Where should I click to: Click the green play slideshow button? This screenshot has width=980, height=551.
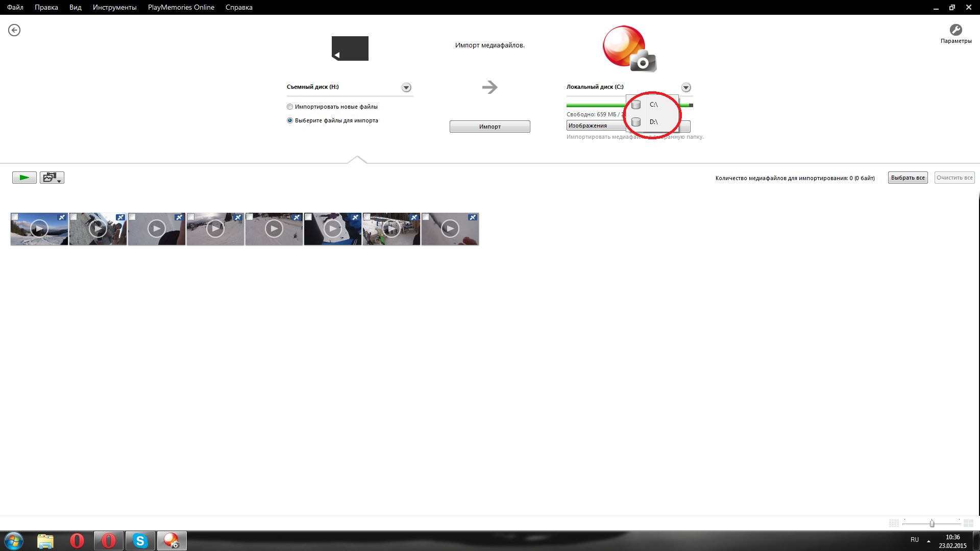(x=24, y=178)
